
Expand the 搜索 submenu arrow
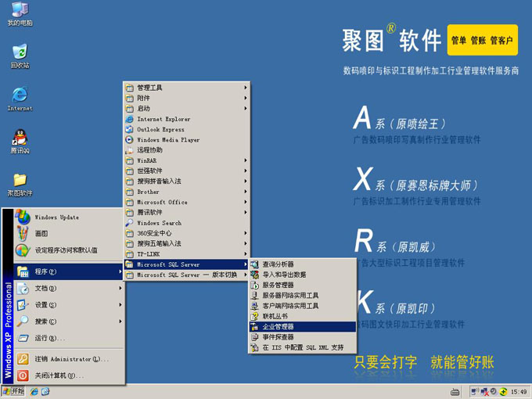point(120,321)
